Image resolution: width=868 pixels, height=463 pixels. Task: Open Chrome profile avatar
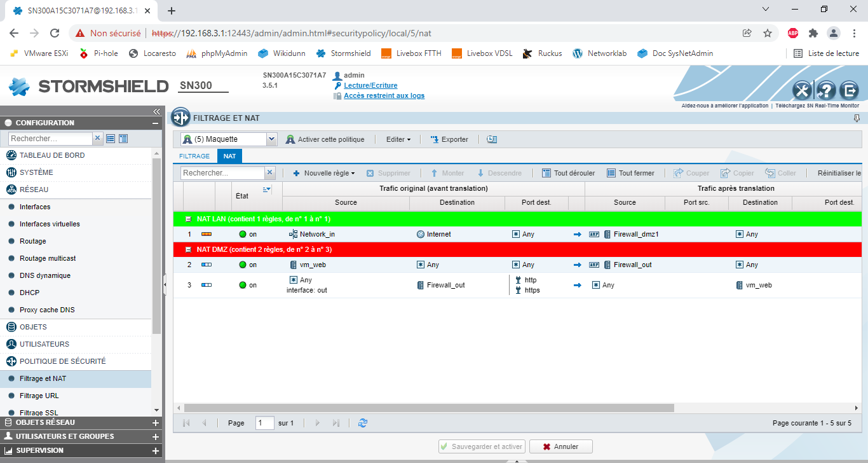point(833,33)
